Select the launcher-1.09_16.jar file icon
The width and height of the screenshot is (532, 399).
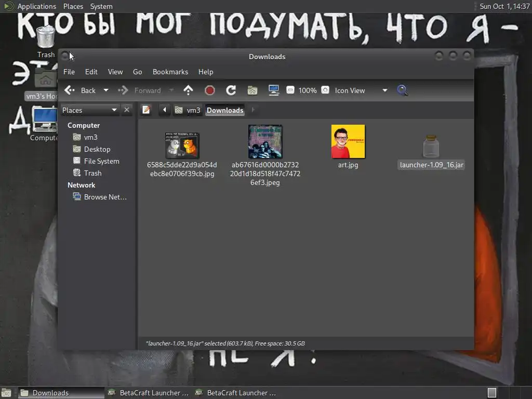click(x=431, y=146)
